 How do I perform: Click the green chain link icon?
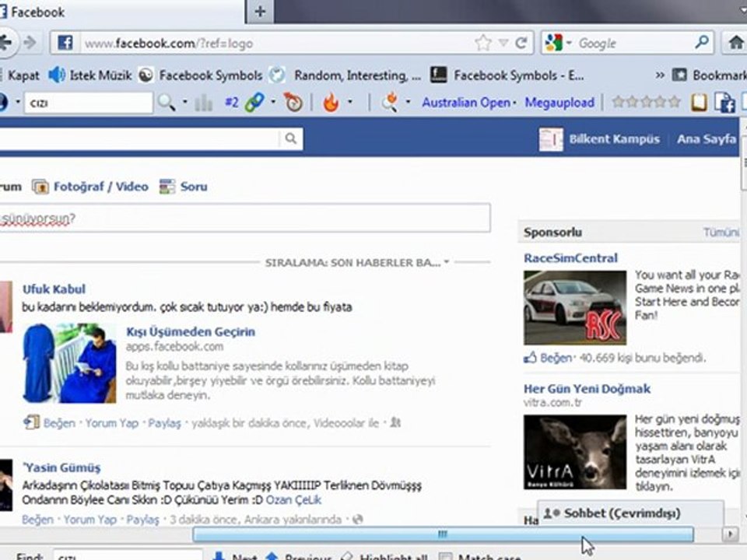[254, 103]
